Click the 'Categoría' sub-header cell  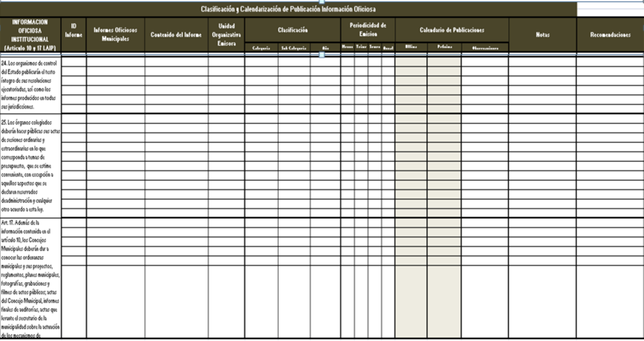(x=261, y=48)
